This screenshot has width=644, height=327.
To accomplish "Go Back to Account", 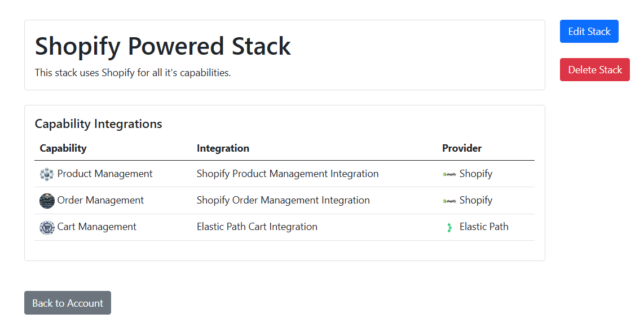I will tap(68, 303).
